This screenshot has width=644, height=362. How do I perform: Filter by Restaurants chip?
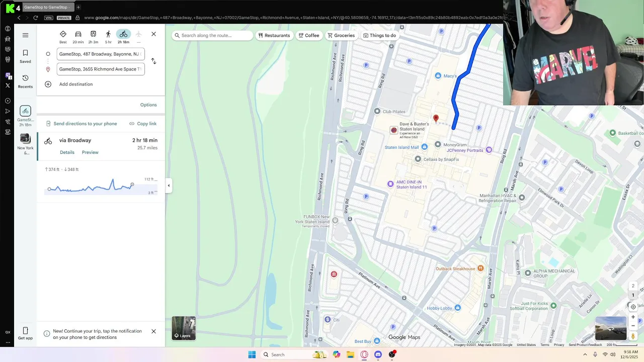pos(274,35)
